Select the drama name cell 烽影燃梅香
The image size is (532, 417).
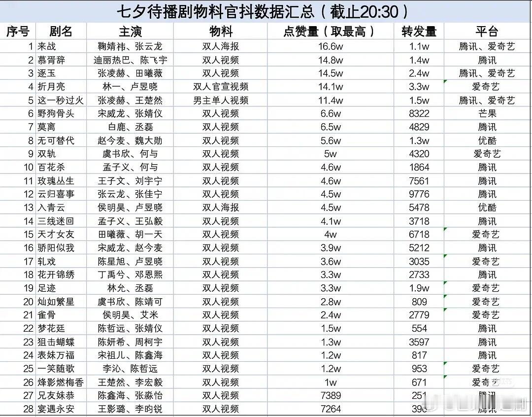(x=61, y=382)
